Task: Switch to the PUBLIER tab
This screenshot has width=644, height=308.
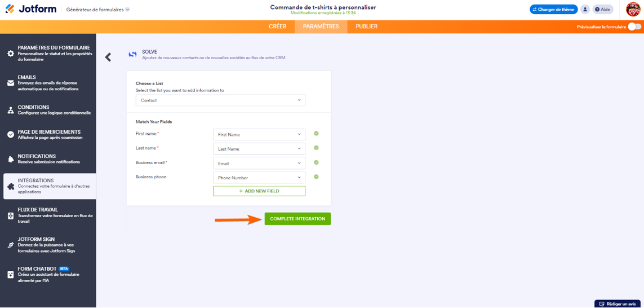Action: coord(366,27)
